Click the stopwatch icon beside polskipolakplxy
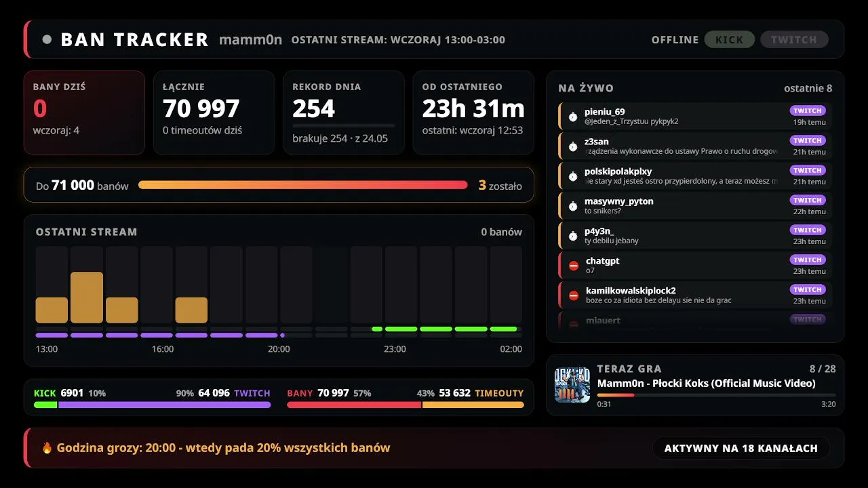Image resolution: width=868 pixels, height=488 pixels. [x=573, y=176]
